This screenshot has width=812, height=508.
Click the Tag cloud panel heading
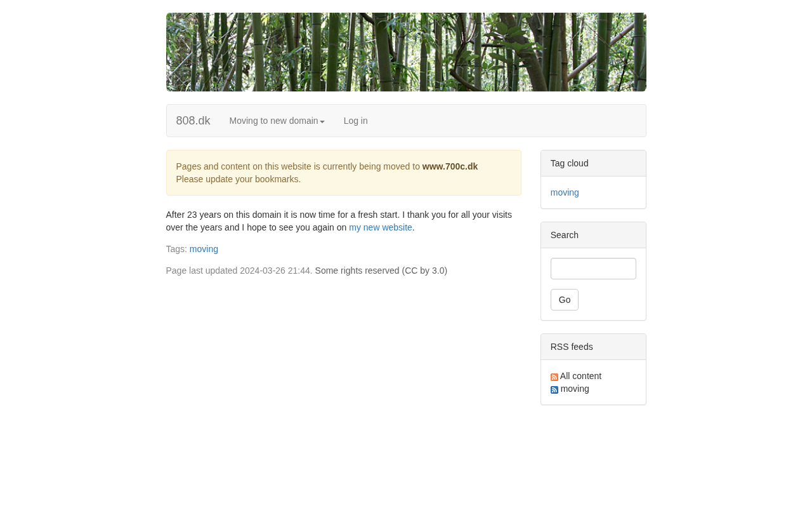[x=569, y=163]
